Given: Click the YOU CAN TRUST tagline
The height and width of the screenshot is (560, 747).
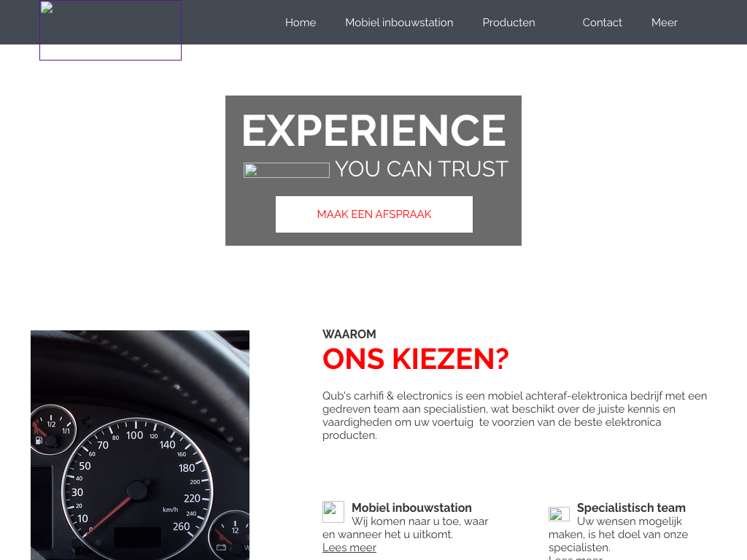Looking at the screenshot, I should coord(422,169).
